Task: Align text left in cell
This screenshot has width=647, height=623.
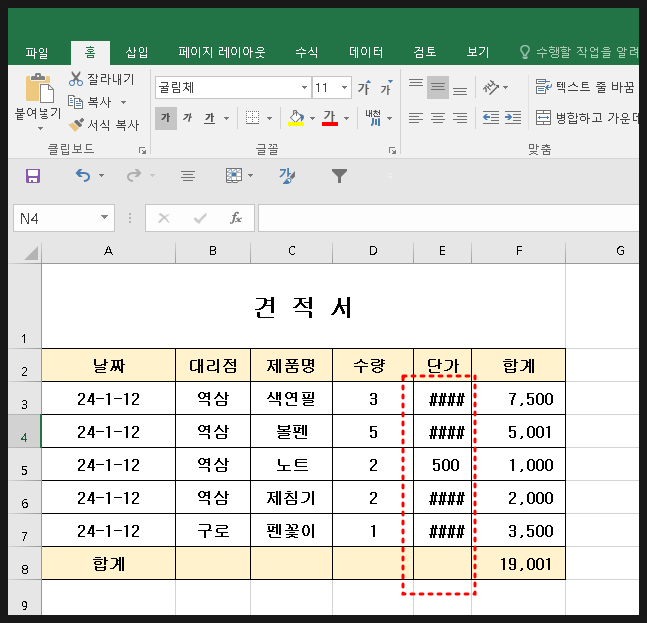Action: click(416, 118)
